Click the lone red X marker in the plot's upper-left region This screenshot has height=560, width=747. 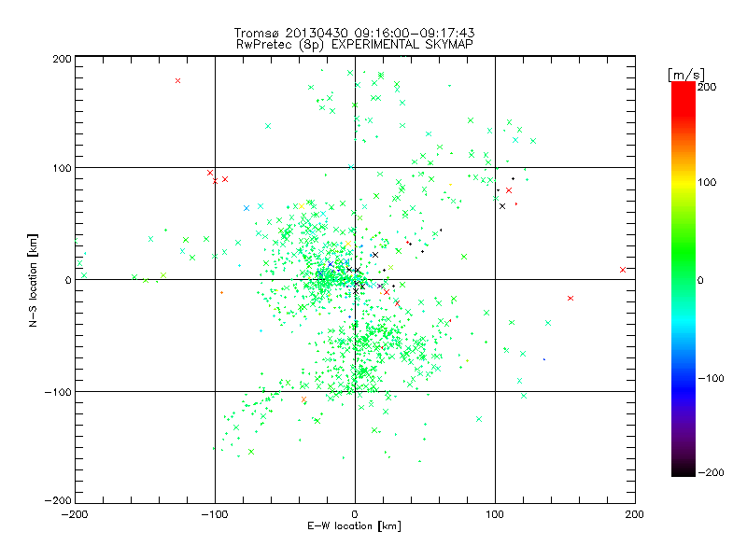click(x=177, y=81)
